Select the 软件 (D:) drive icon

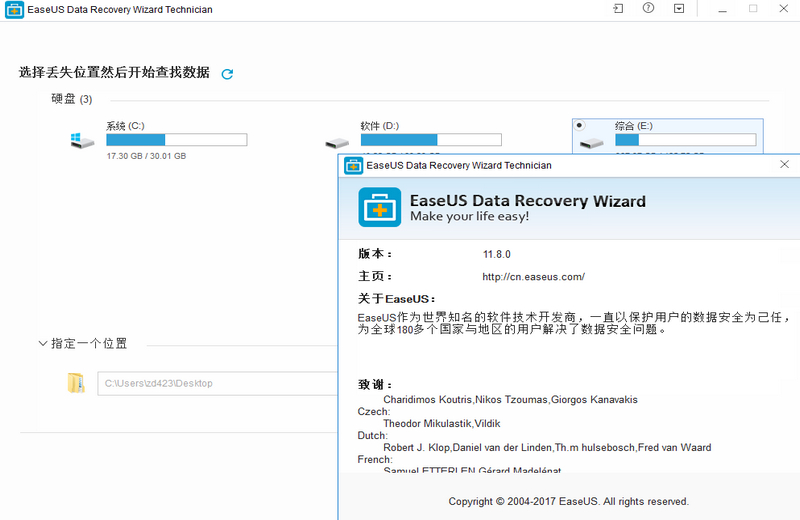coord(337,143)
